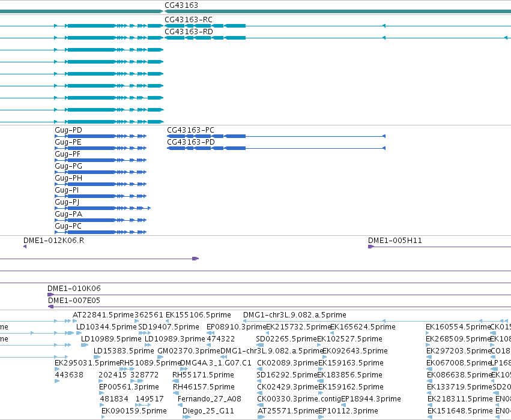The width and height of the screenshot is (511, 420).
Task: Select the EK160554.5prime EST label
Action: point(458,327)
